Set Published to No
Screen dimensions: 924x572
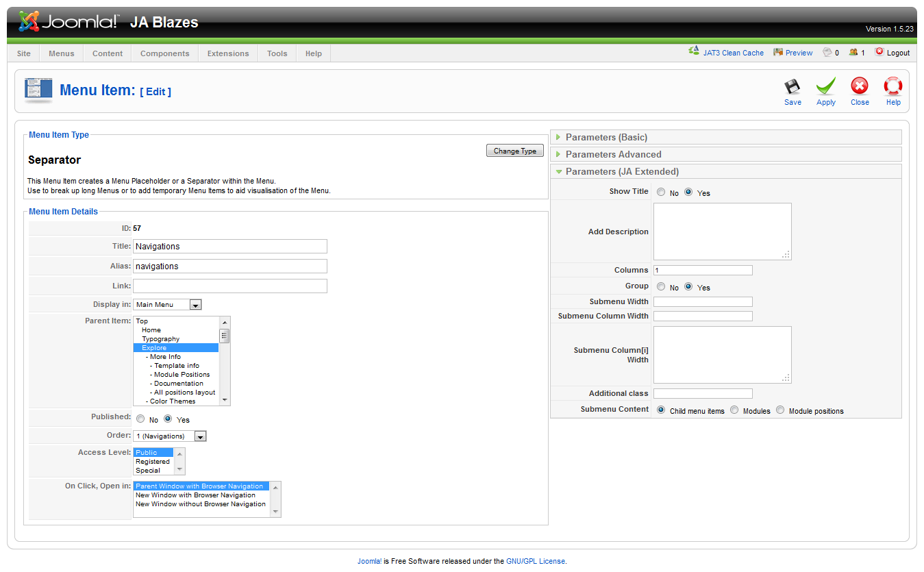pos(140,419)
